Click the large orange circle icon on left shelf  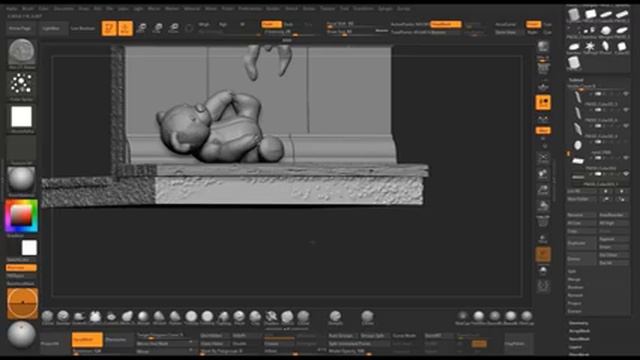22,303
